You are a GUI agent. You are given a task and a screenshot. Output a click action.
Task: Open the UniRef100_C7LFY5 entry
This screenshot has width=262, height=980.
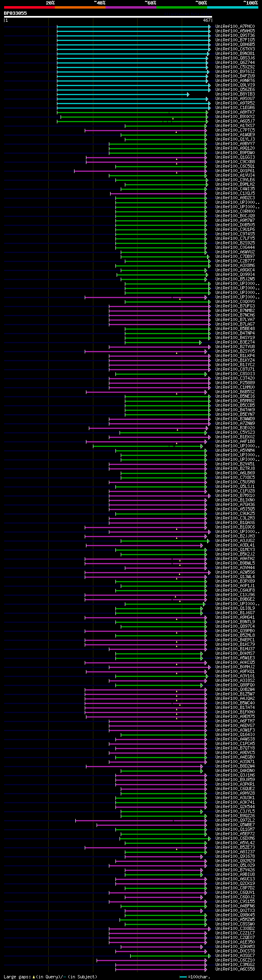(235, 239)
